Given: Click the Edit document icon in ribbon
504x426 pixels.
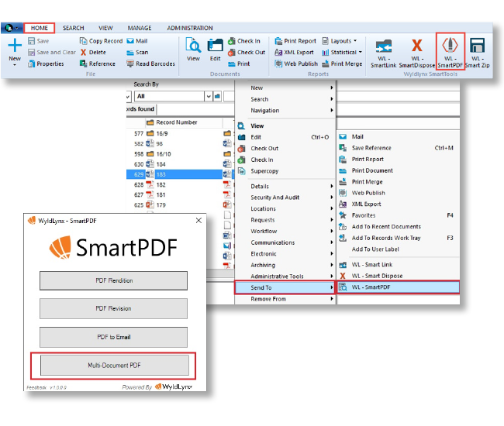Looking at the screenshot, I should pos(215,45).
